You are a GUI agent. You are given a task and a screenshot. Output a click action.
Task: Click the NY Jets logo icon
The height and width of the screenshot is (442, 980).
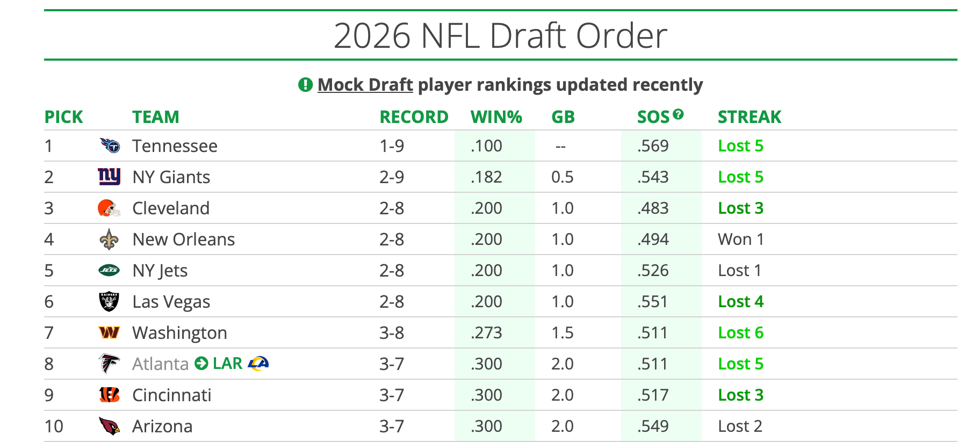point(109,270)
